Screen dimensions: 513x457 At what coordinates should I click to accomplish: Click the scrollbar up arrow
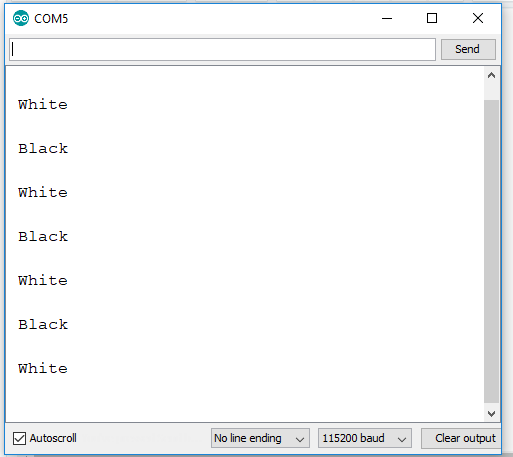(x=491, y=75)
